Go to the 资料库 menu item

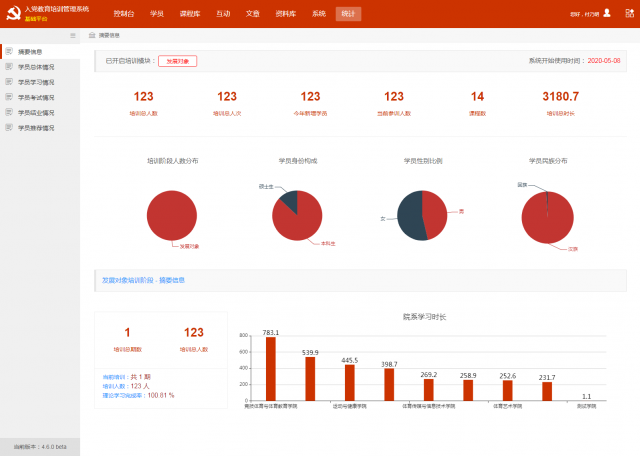286,14
